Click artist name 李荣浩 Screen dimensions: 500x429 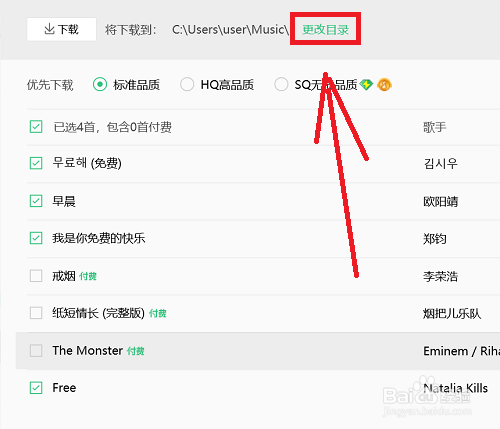pyautogui.click(x=440, y=276)
